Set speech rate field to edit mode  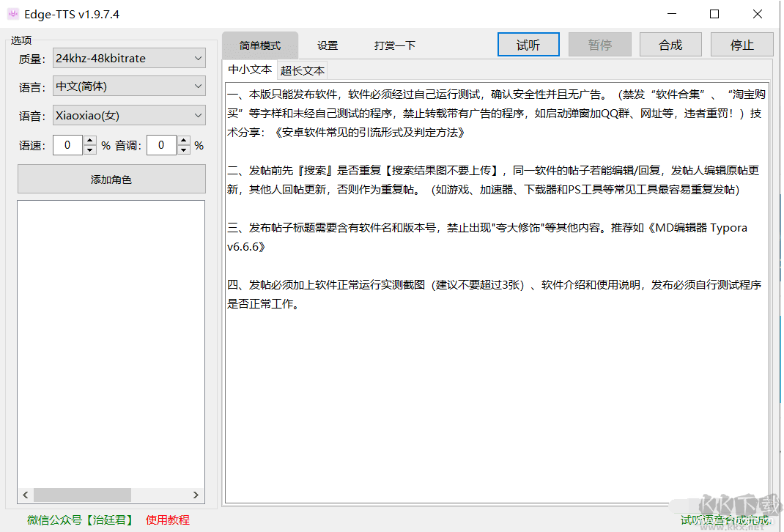pos(66,144)
